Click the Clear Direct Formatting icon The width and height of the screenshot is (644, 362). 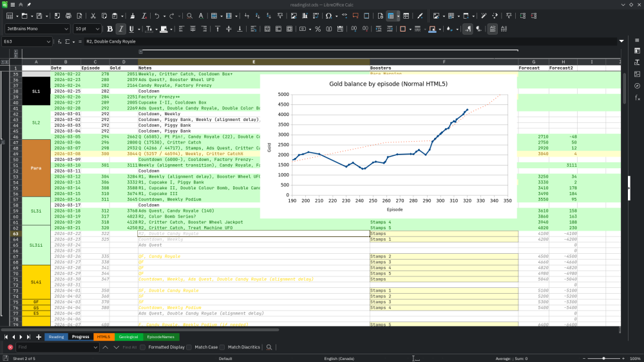click(x=144, y=16)
